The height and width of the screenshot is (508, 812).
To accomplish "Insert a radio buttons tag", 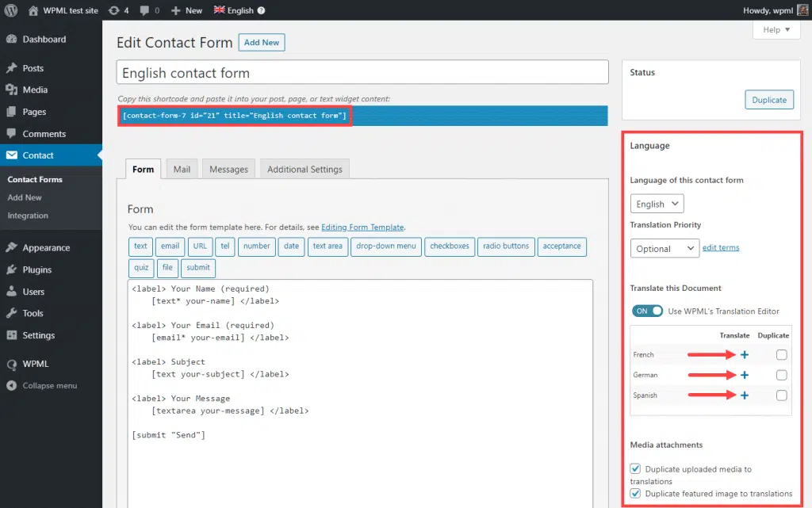I will click(x=506, y=246).
